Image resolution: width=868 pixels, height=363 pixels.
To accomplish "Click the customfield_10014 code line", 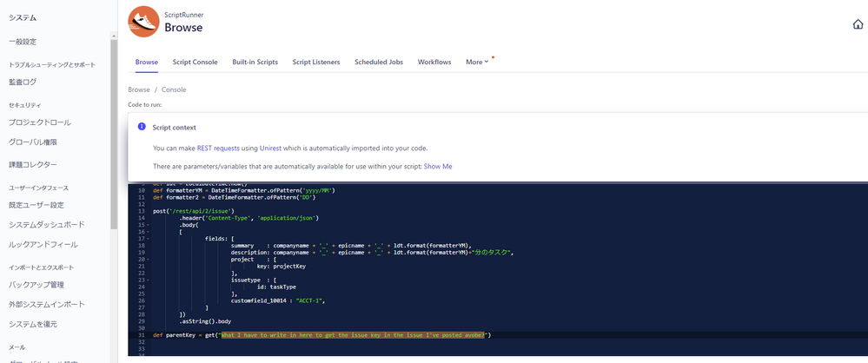I will pos(277,300).
